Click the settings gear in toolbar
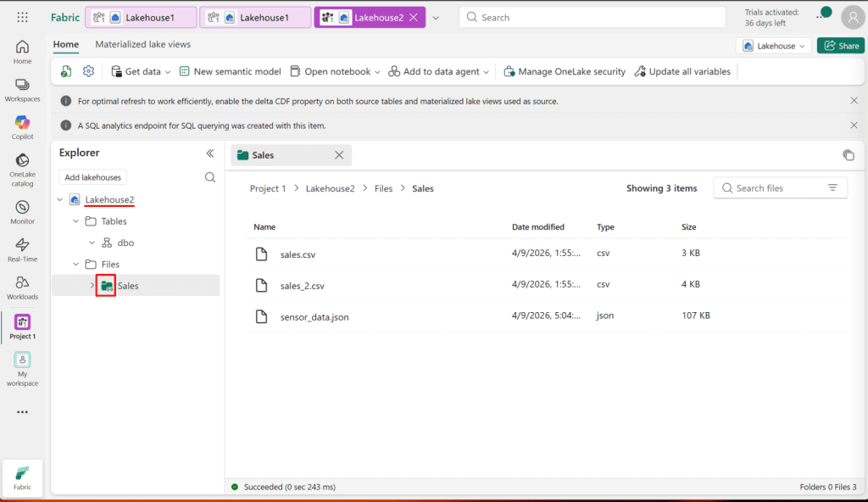The image size is (868, 502). pyautogui.click(x=88, y=72)
